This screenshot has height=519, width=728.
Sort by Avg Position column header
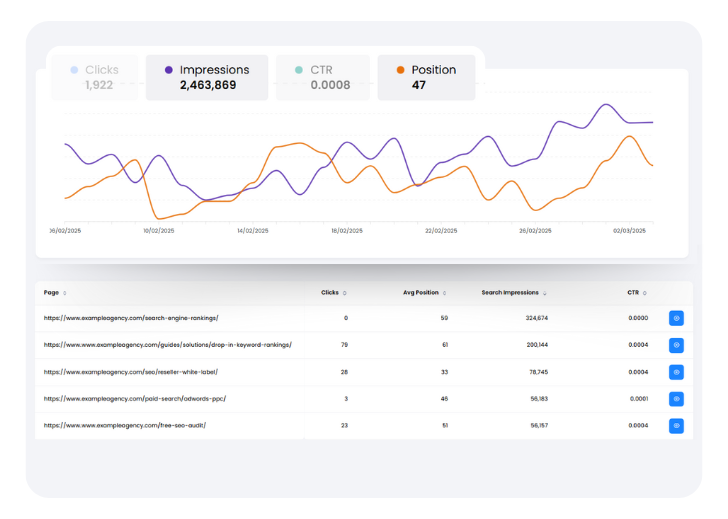pos(425,293)
